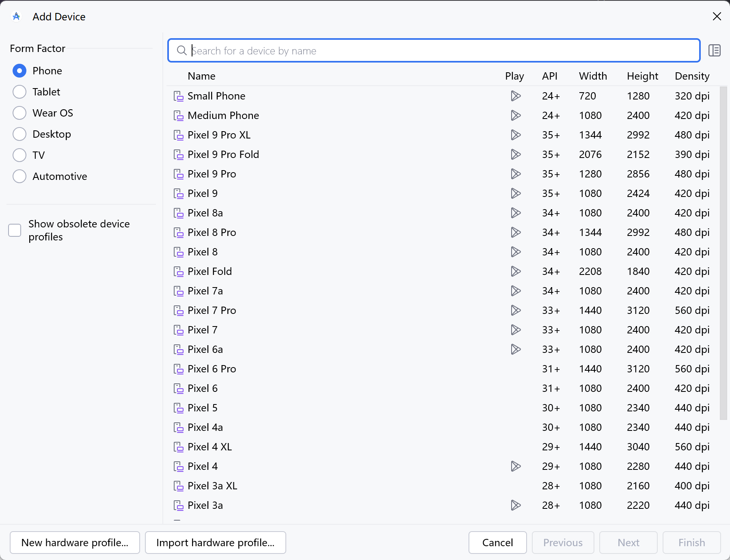The image size is (730, 560).
Task: Open New hardware profile dialog
Action: pos(75,543)
